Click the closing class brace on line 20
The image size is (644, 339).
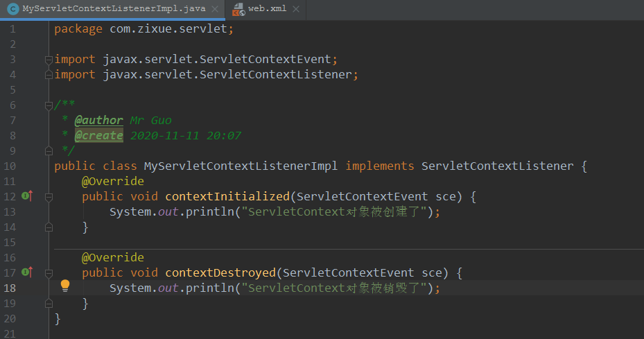[x=58, y=318]
